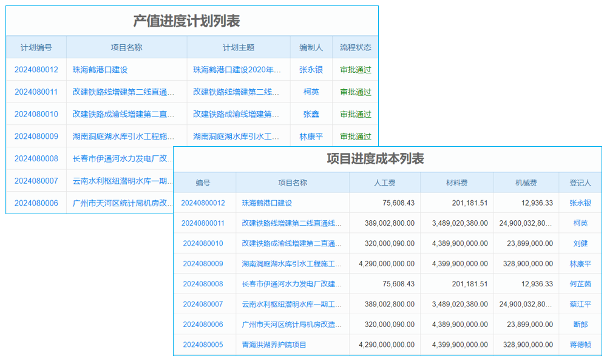Open plan 2024080010 成渝线增建 record
Screen dimensions: 607x364
[36, 114]
